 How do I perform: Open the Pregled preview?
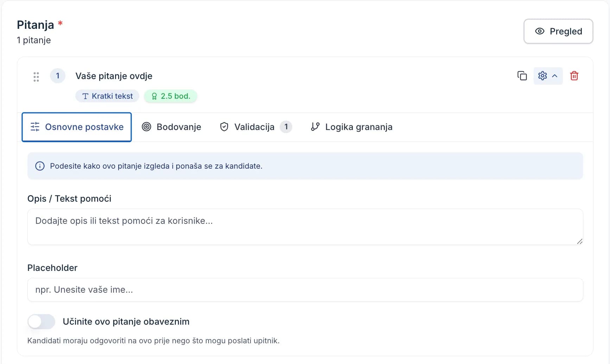(558, 31)
